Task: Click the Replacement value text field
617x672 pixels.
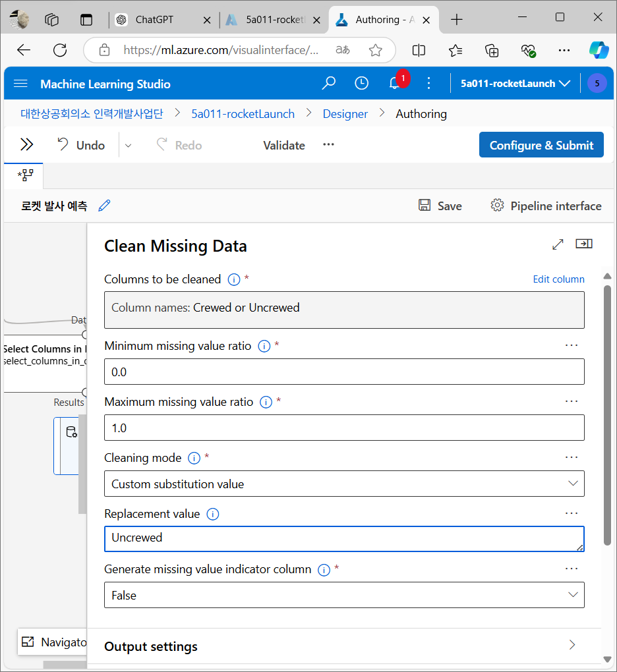Action: pyautogui.click(x=344, y=539)
